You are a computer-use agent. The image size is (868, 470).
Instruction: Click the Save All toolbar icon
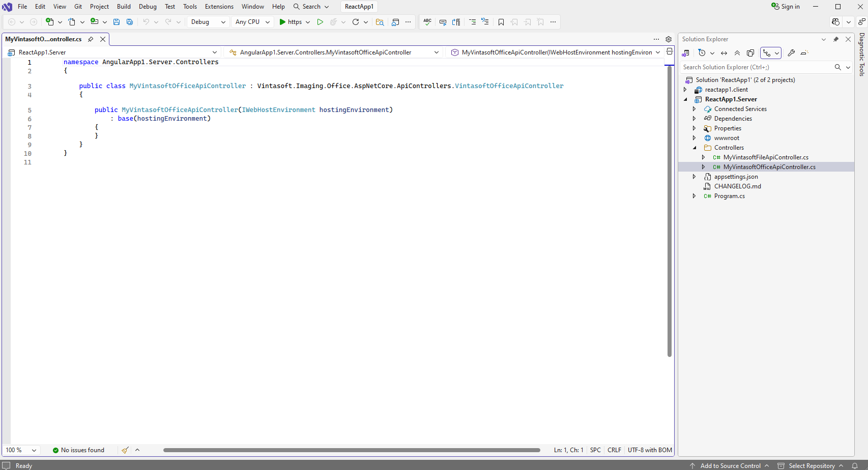tap(130, 22)
